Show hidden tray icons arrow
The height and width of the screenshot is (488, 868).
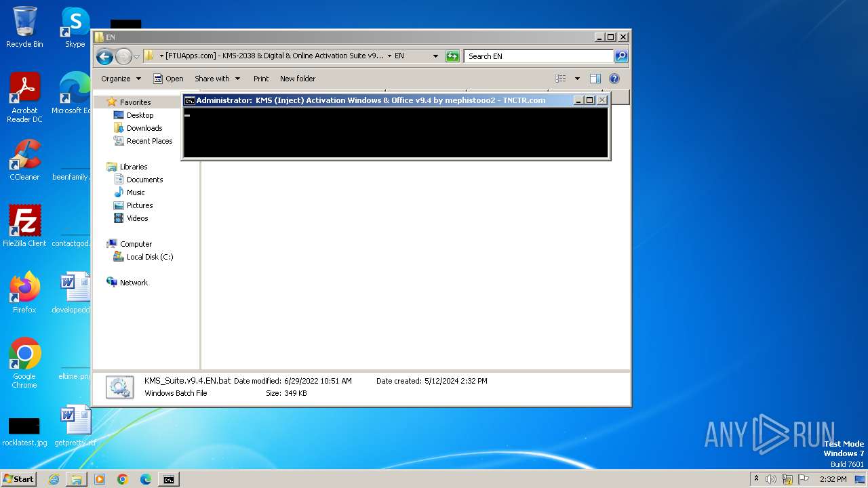click(x=756, y=479)
